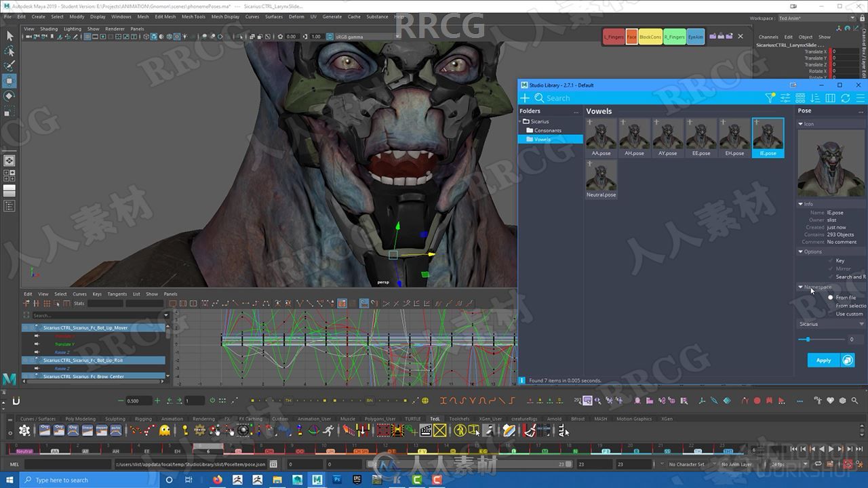The width and height of the screenshot is (868, 488).
Task: Select the arrow Select tool in Maya toolbox
Action: [9, 36]
